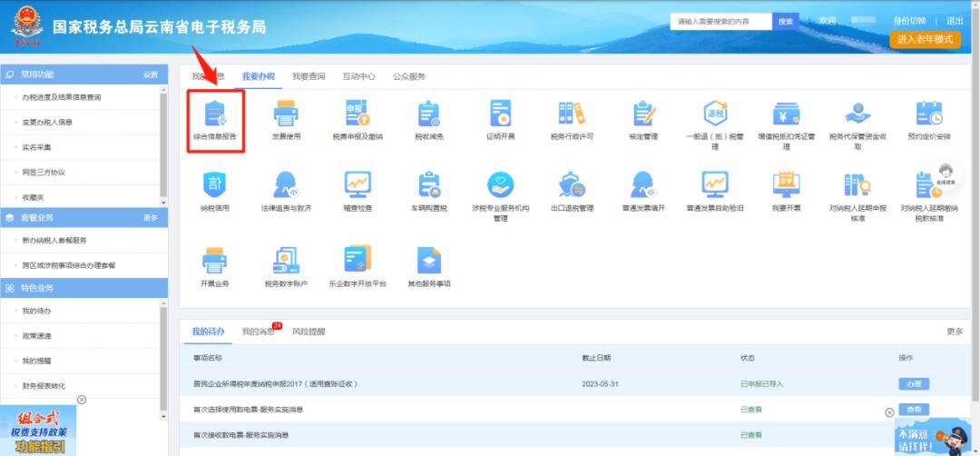Open 办税进度及结果信息查询 in sidebar
980x456 pixels.
point(62,97)
